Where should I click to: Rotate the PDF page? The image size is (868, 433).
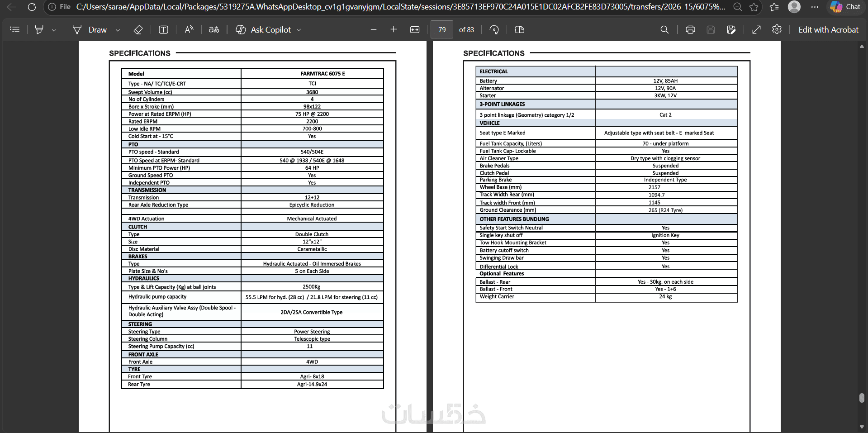tap(494, 29)
